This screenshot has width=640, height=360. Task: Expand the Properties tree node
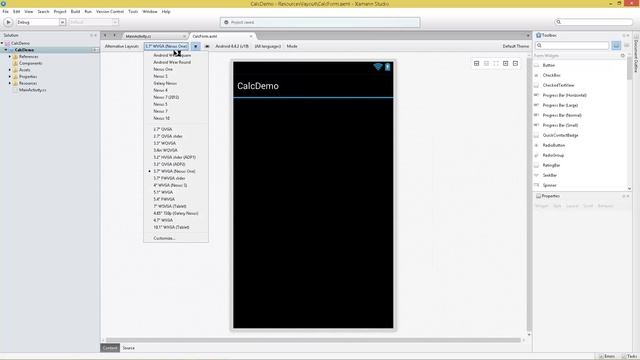tap(10, 77)
